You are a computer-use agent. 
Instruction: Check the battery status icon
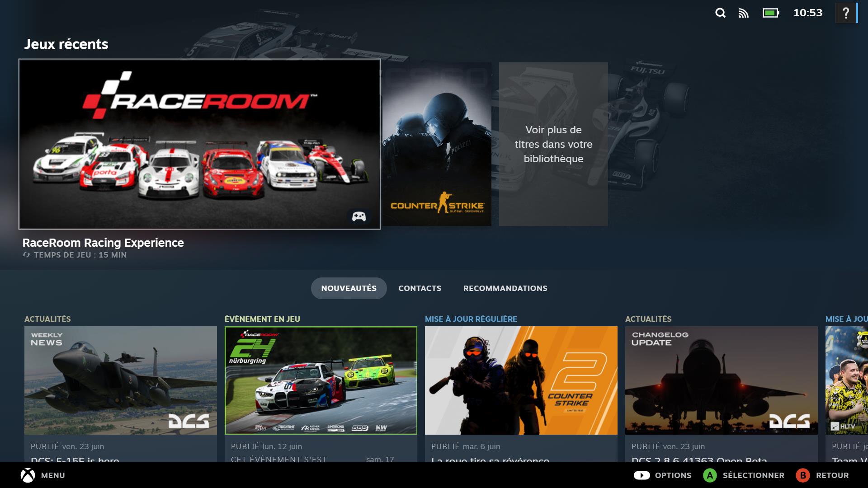(x=771, y=13)
